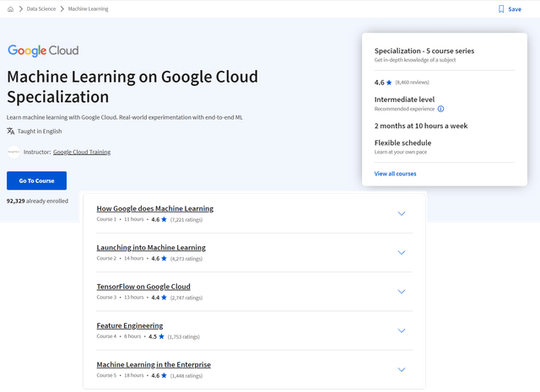Click the blue star next to 4.6 rating

coord(389,83)
